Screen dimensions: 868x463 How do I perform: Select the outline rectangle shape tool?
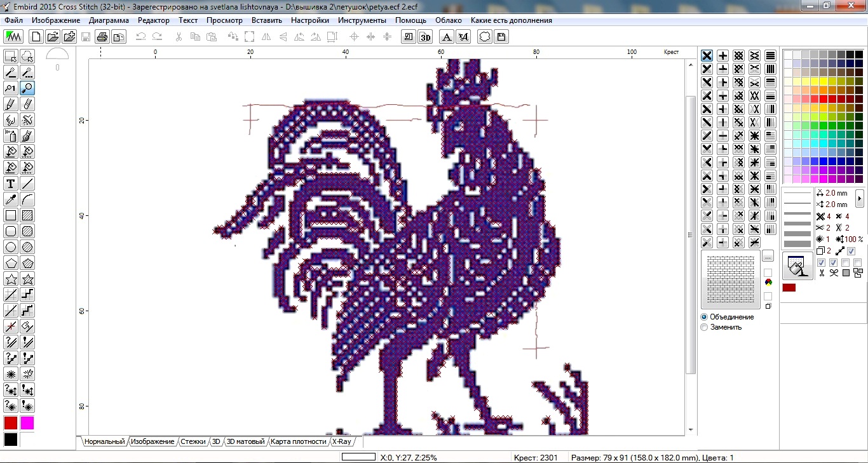coord(11,215)
